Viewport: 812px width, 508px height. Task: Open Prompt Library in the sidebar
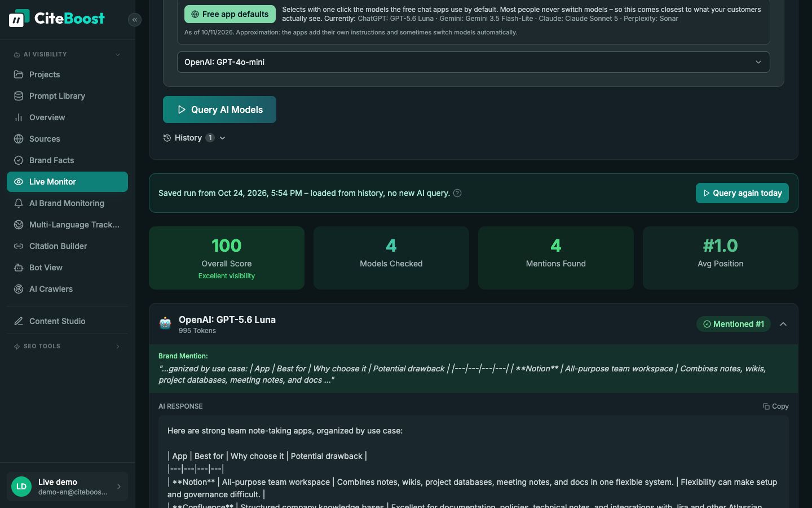click(x=67, y=96)
